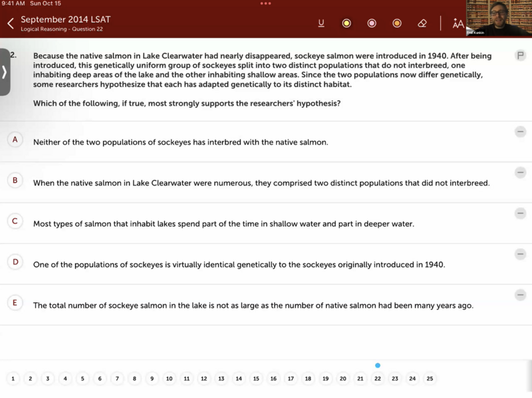Viewport: 532px width, 398px height.
Task: Choose the orange highlighter
Action: 397,23
